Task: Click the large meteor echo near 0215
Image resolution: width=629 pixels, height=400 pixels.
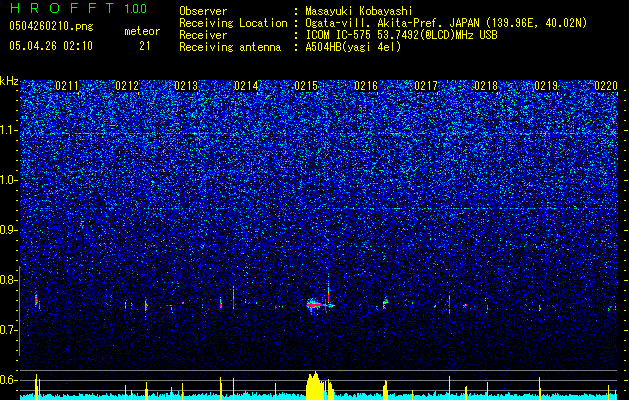Action: (320, 305)
